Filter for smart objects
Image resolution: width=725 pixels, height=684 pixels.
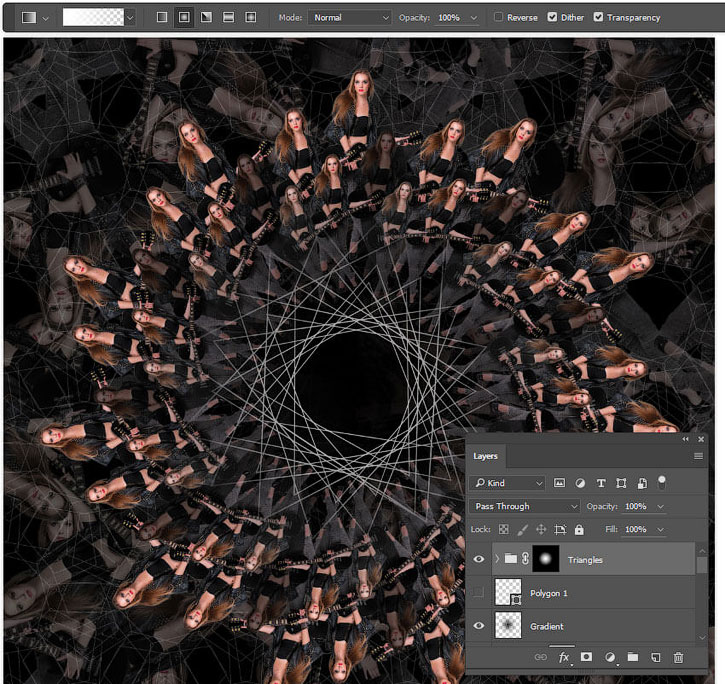(x=642, y=483)
